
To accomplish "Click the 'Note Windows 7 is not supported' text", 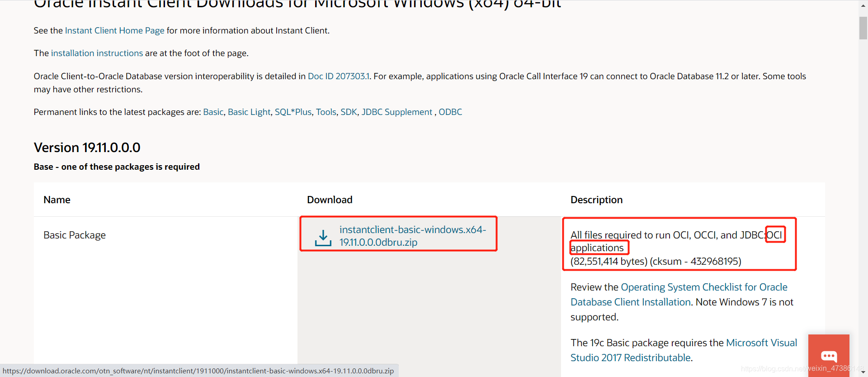I will [x=682, y=309].
